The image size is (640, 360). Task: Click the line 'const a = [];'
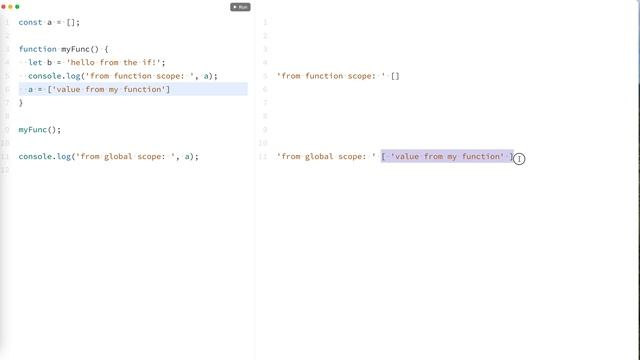click(x=49, y=22)
